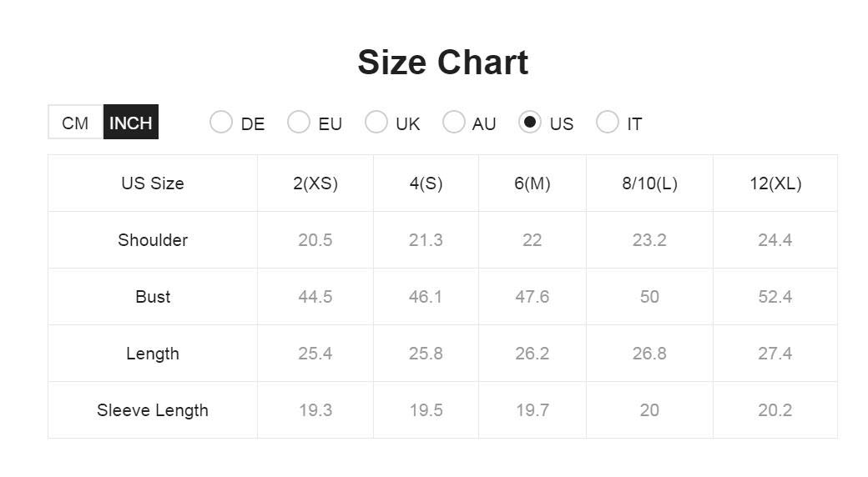Click the 52.4 bust value for XL

(x=775, y=297)
